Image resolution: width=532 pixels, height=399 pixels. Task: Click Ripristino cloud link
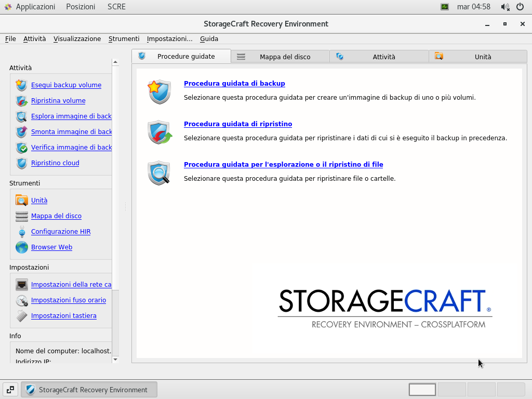[55, 163]
